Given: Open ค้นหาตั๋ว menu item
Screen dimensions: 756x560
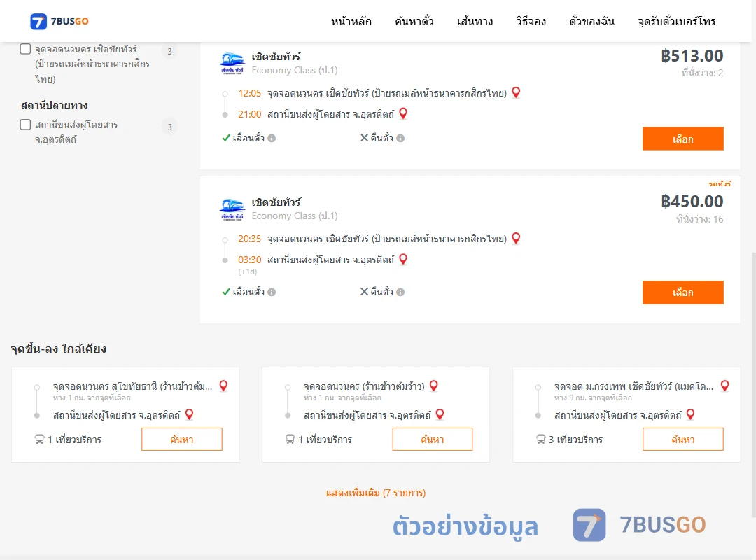Looking at the screenshot, I should [x=414, y=21].
